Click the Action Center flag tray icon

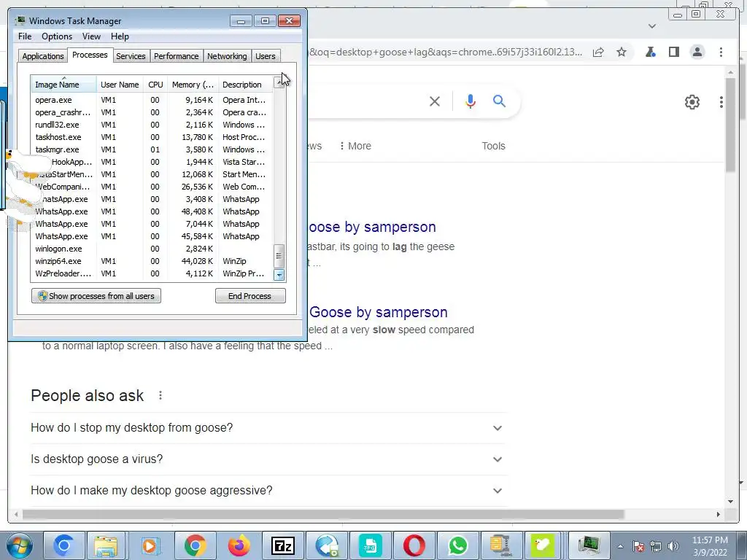638,546
